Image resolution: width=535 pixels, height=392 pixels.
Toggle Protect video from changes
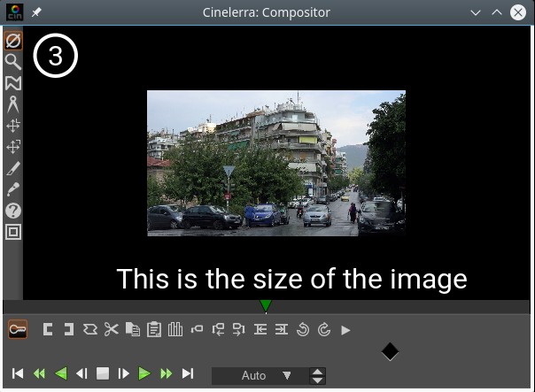[x=12, y=41]
